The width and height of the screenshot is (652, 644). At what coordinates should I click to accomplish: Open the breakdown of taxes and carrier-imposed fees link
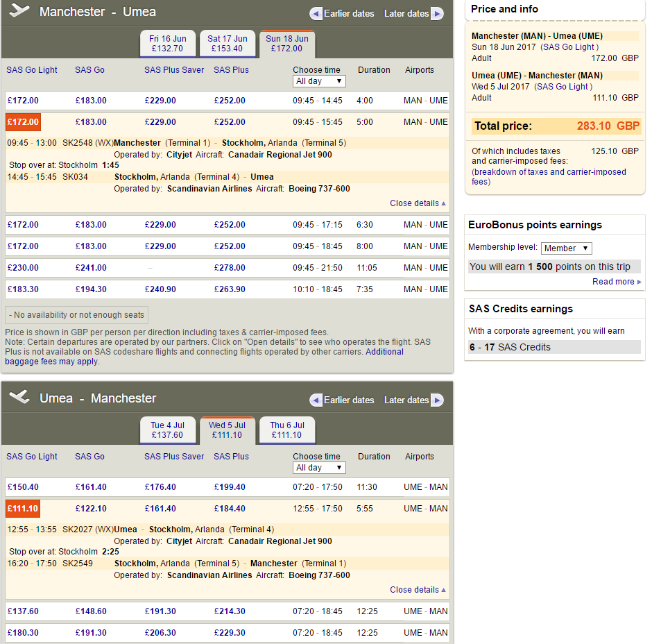click(x=549, y=177)
